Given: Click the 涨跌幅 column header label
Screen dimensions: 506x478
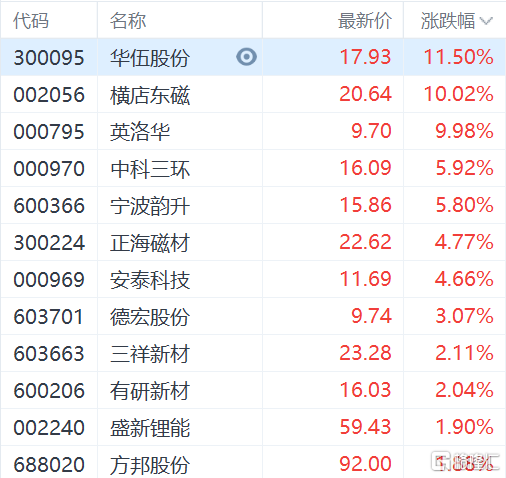Looking at the screenshot, I should [x=447, y=21].
